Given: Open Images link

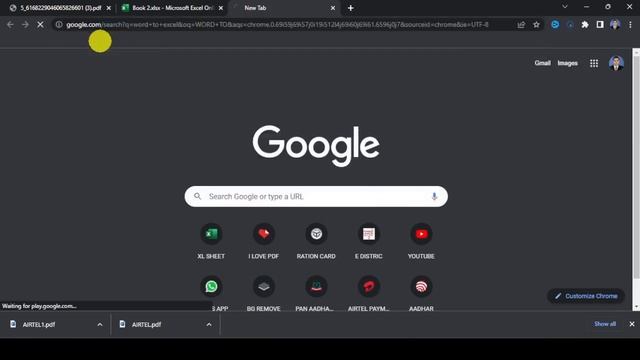Looking at the screenshot, I should tap(567, 63).
